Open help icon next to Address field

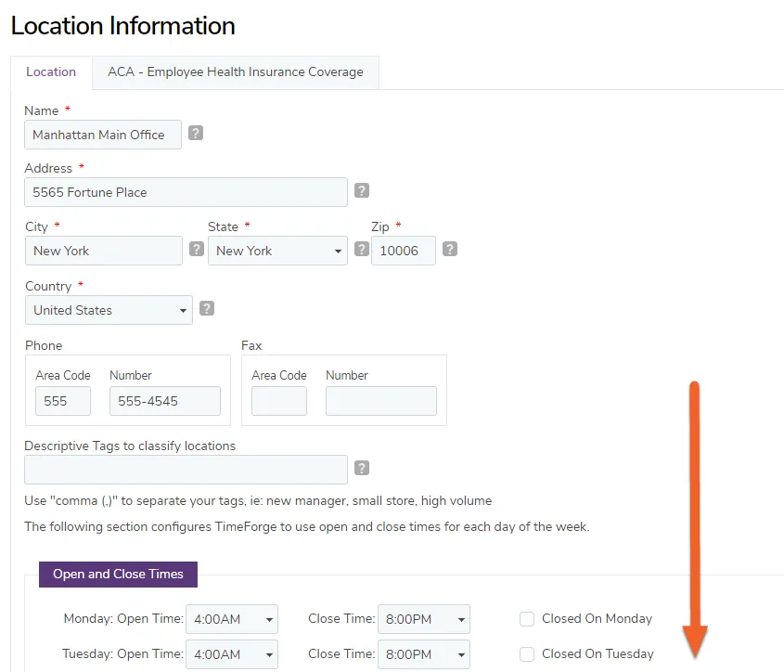tap(362, 190)
